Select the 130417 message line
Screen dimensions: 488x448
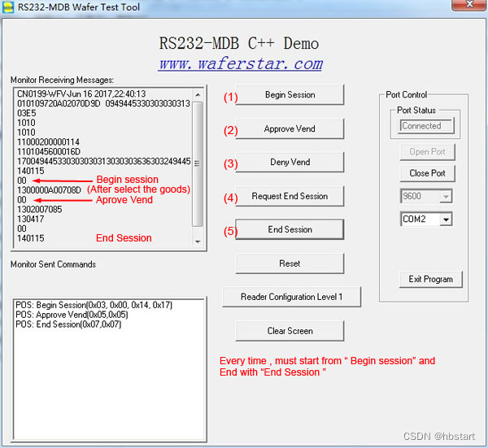click(x=31, y=219)
